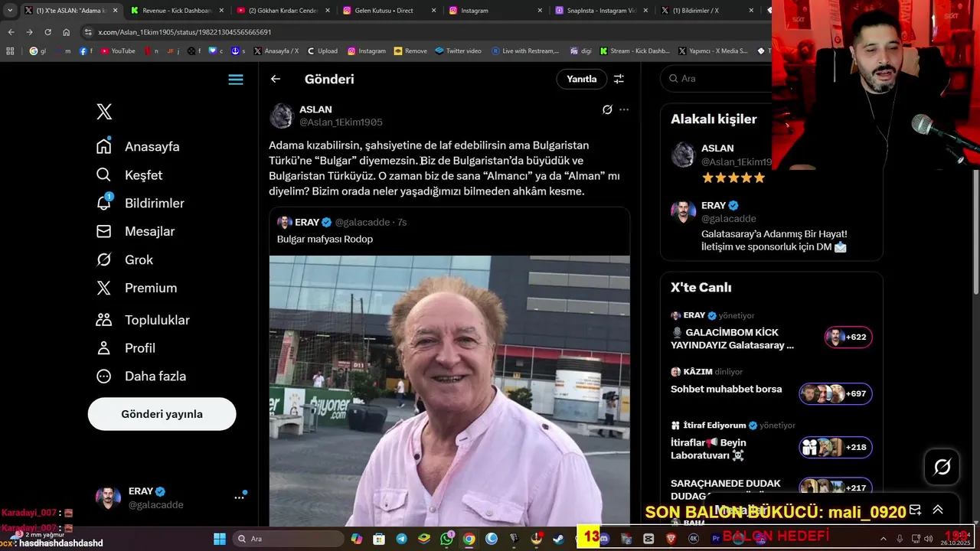The height and width of the screenshot is (551, 980).
Task: Open account menu dots next to ERAY
Action: click(239, 497)
